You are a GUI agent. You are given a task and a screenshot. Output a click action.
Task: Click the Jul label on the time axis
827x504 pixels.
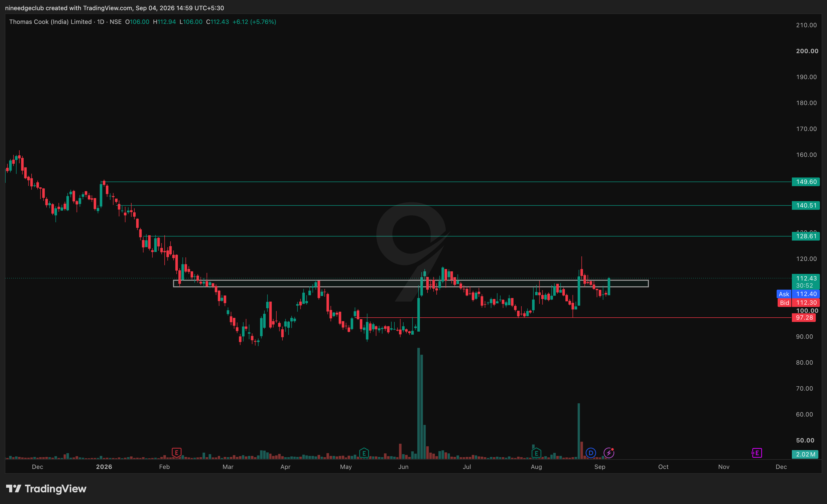coord(467,467)
